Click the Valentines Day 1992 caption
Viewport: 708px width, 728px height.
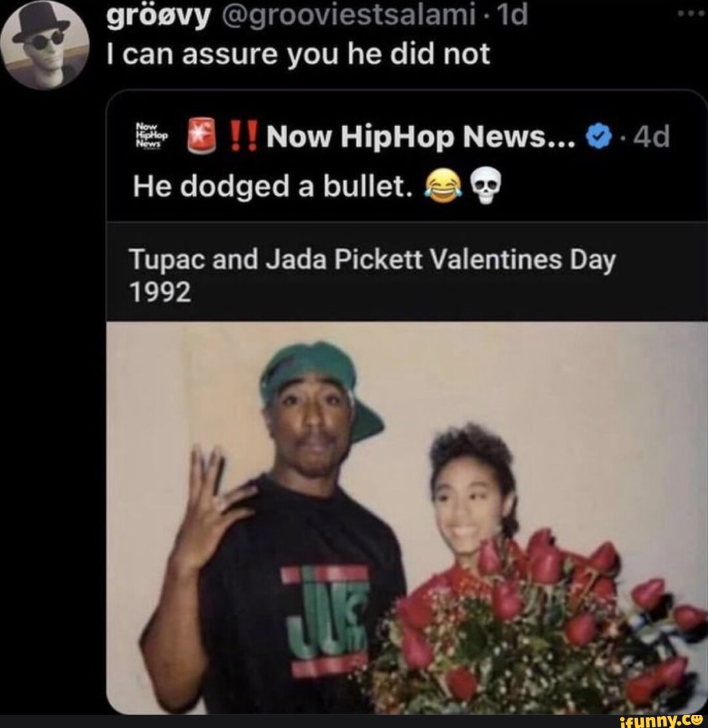coord(372,275)
